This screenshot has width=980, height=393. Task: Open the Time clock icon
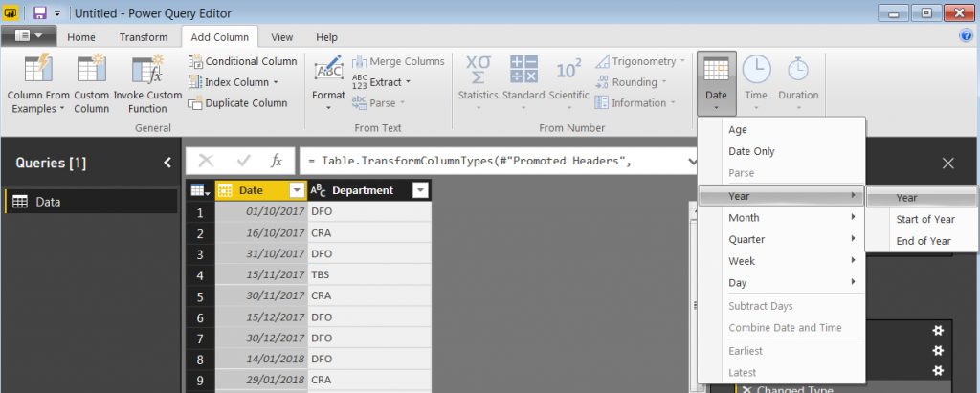[756, 69]
